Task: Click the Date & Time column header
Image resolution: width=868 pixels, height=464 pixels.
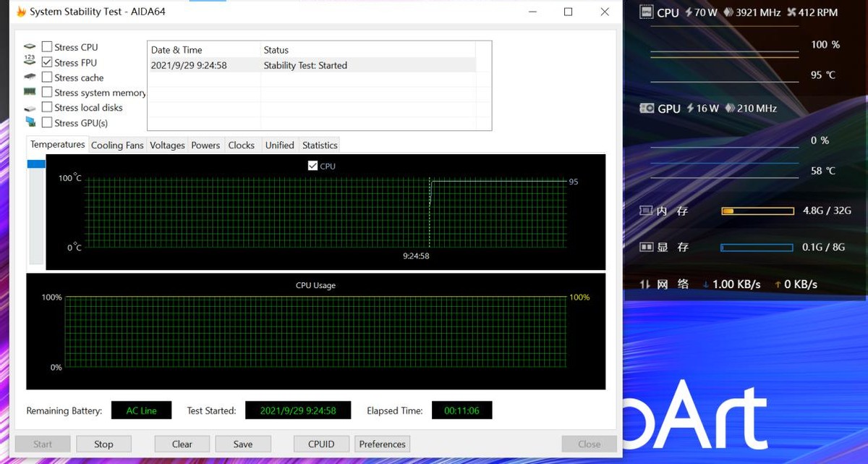Action: [x=204, y=50]
